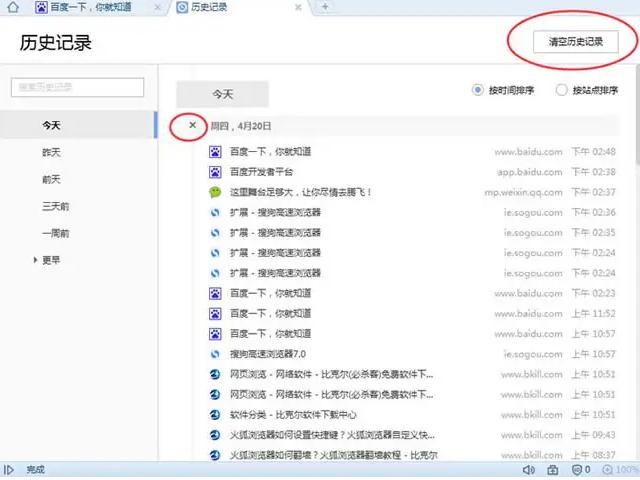Close the 百度一下 tab
Viewport: 640px width, 480px height.
pyautogui.click(x=158, y=7)
